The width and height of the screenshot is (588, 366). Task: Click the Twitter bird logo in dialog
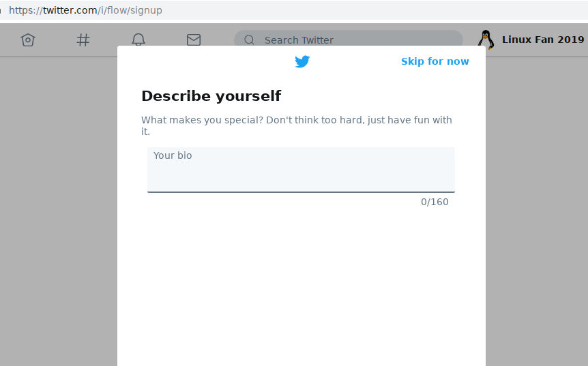click(x=302, y=62)
